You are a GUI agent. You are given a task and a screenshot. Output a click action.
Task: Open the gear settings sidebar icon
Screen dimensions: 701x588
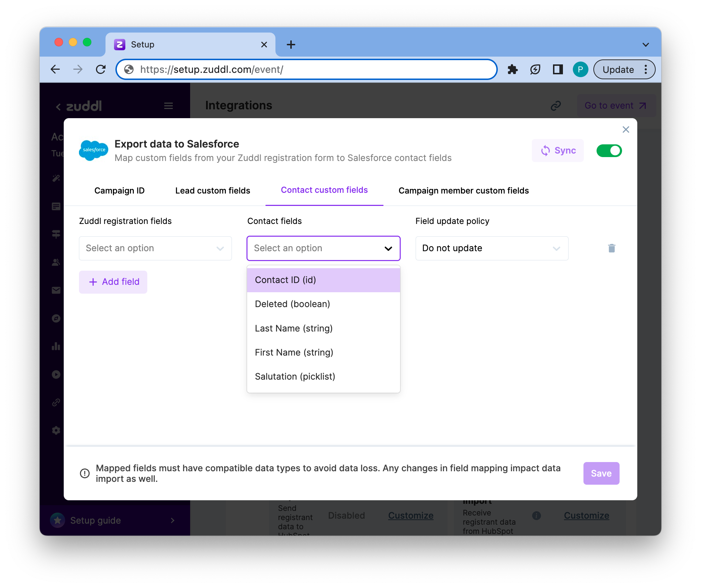coord(56,431)
